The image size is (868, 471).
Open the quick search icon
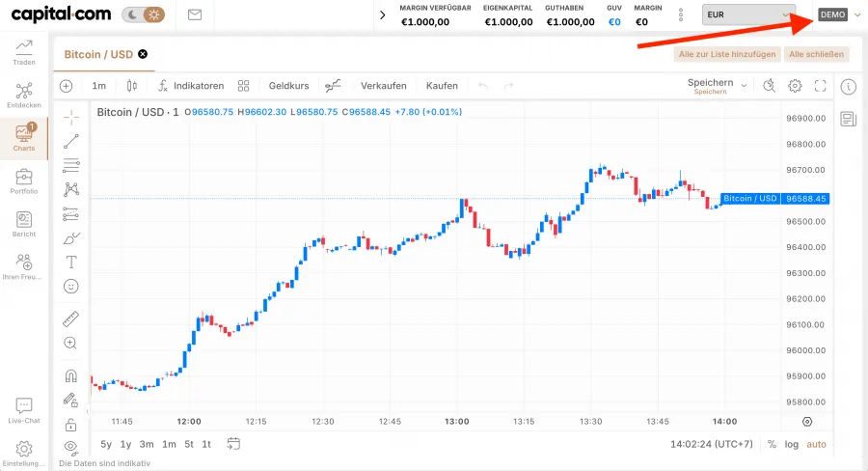(769, 86)
